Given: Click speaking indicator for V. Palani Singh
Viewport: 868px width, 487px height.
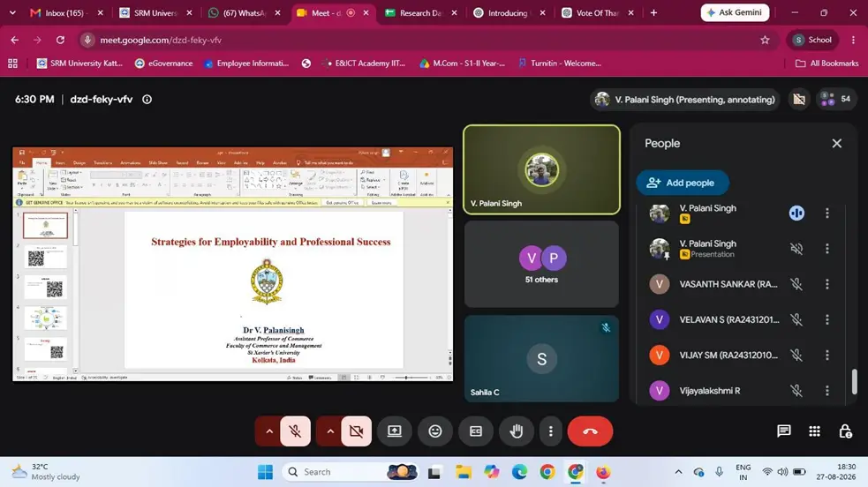Looking at the screenshot, I should click(x=796, y=213).
